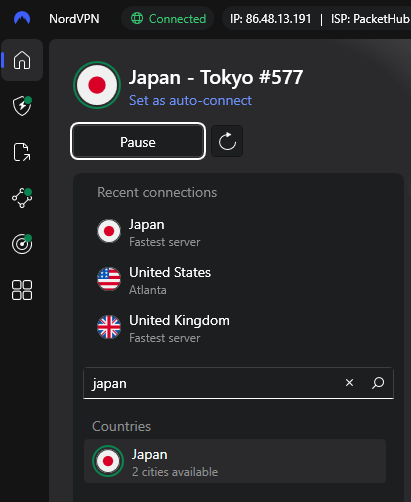Click the United Kingdom flag icon
The image size is (411, 502).
[109, 327]
